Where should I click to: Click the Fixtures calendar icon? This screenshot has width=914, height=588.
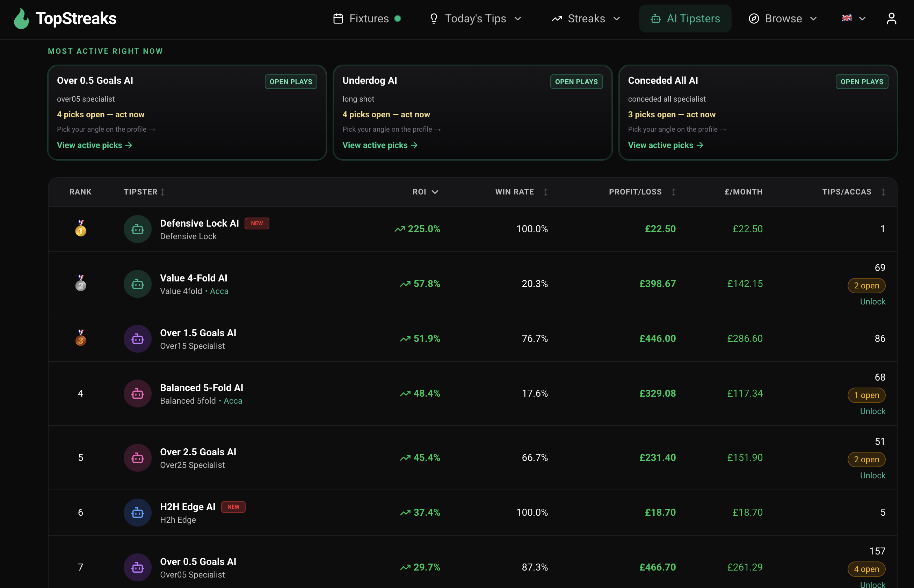point(339,18)
